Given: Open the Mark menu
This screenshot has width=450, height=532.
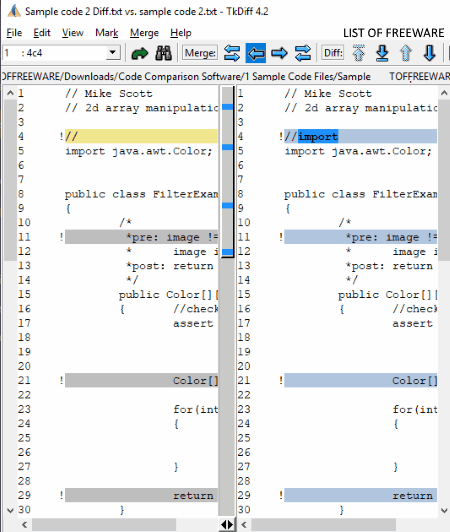Looking at the screenshot, I should [107, 33].
